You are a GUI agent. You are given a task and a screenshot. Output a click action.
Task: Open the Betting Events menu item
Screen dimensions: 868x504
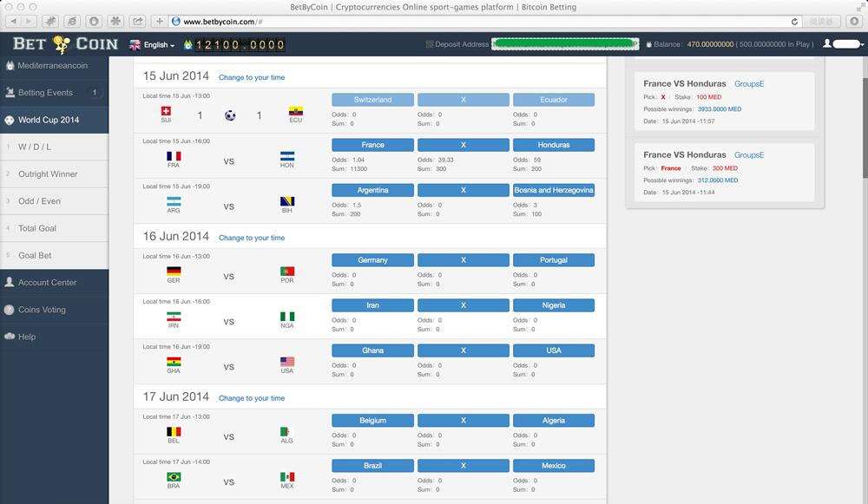pos(54,93)
